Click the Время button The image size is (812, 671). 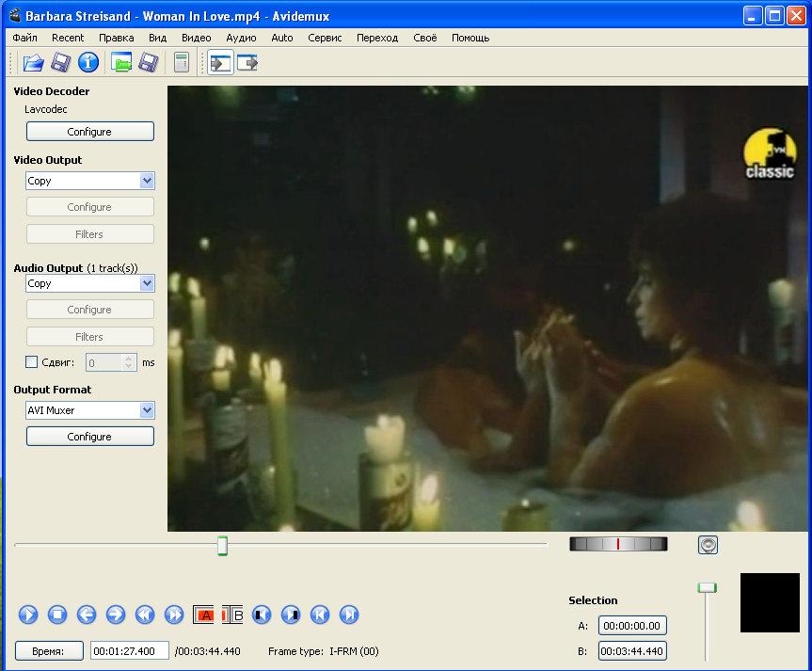point(49,651)
